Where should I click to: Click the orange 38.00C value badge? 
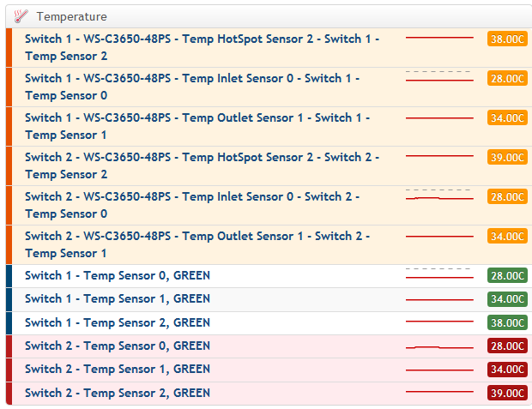coord(507,39)
